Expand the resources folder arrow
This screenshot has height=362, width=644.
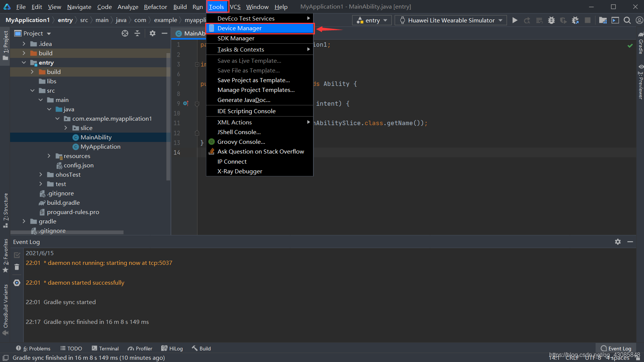49,156
